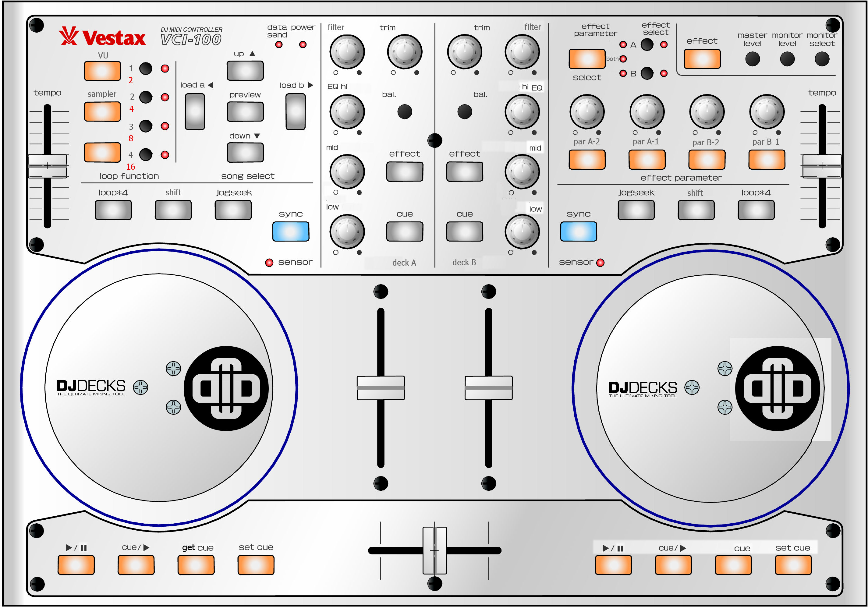The width and height of the screenshot is (868, 608).
Task: Click the load a button
Action: pos(195,111)
